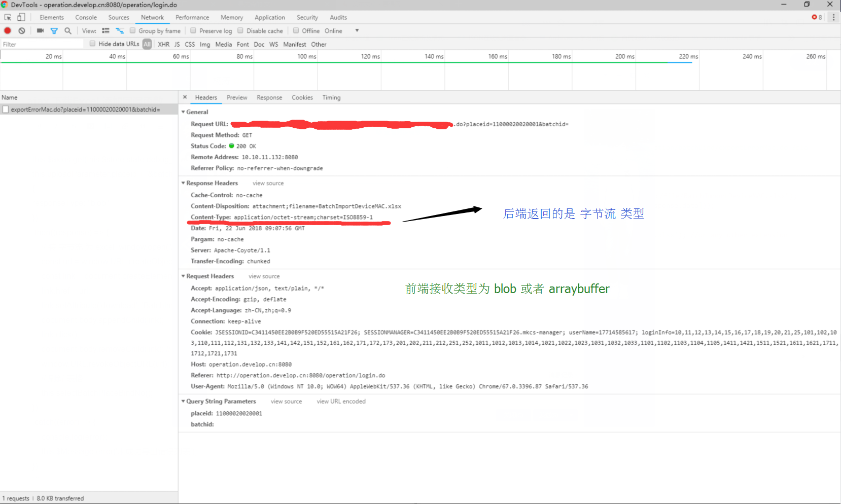View the Cookies detail tab
841x504 pixels.
coord(302,97)
